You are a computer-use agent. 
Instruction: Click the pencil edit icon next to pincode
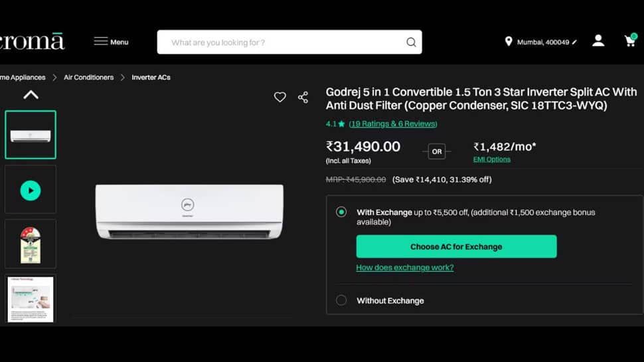tap(574, 42)
